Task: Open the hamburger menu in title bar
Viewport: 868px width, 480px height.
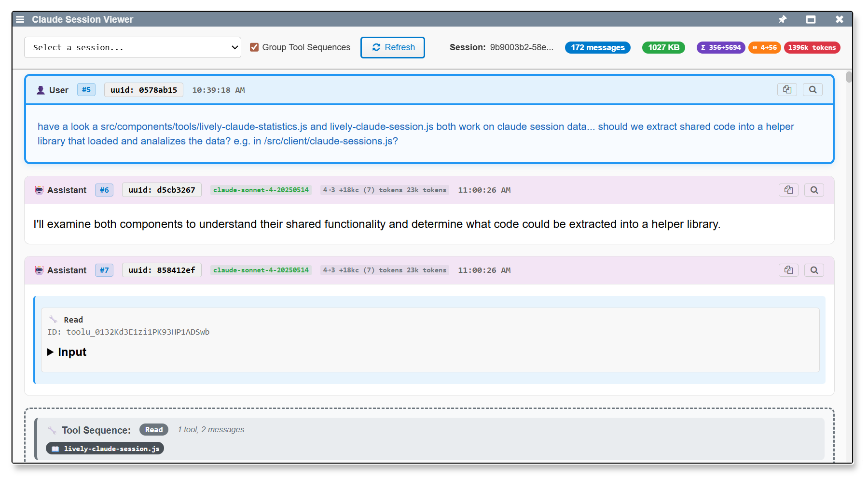Action: [20, 19]
